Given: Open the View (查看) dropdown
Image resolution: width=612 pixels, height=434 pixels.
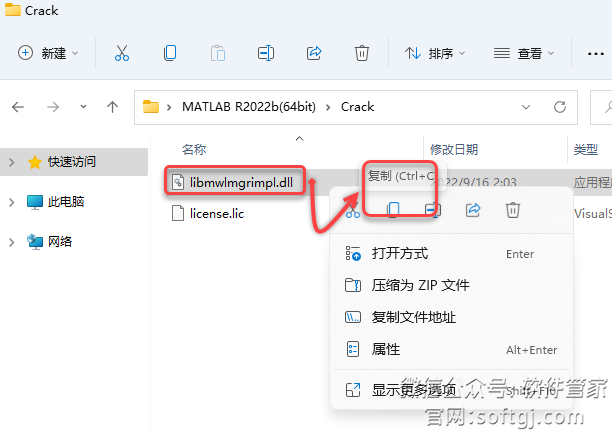Looking at the screenshot, I should [524, 53].
